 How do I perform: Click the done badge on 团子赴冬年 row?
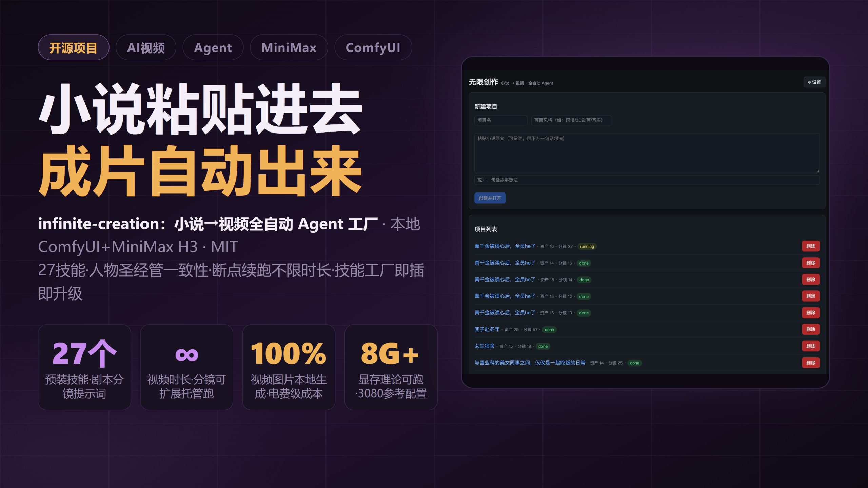pos(549,330)
